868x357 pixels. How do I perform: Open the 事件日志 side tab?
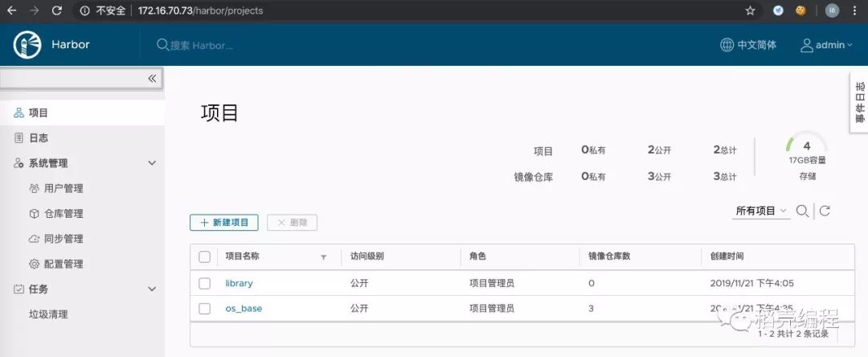[x=859, y=102]
